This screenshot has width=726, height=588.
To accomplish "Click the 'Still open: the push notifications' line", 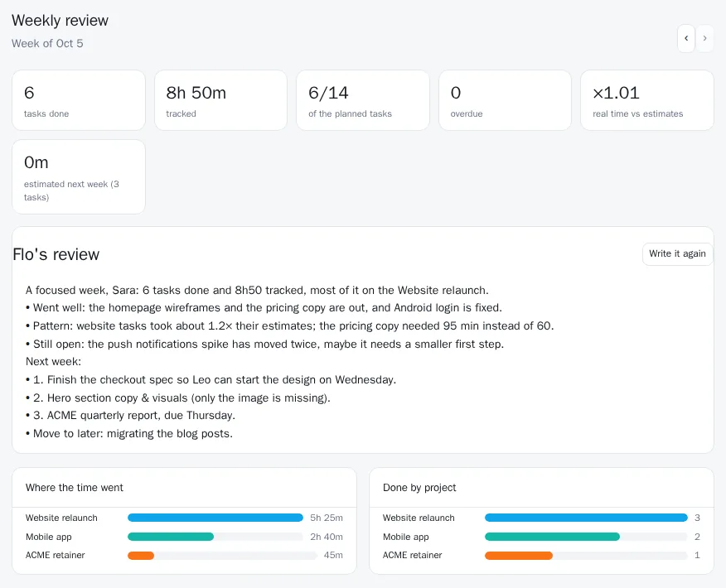I will tap(265, 345).
